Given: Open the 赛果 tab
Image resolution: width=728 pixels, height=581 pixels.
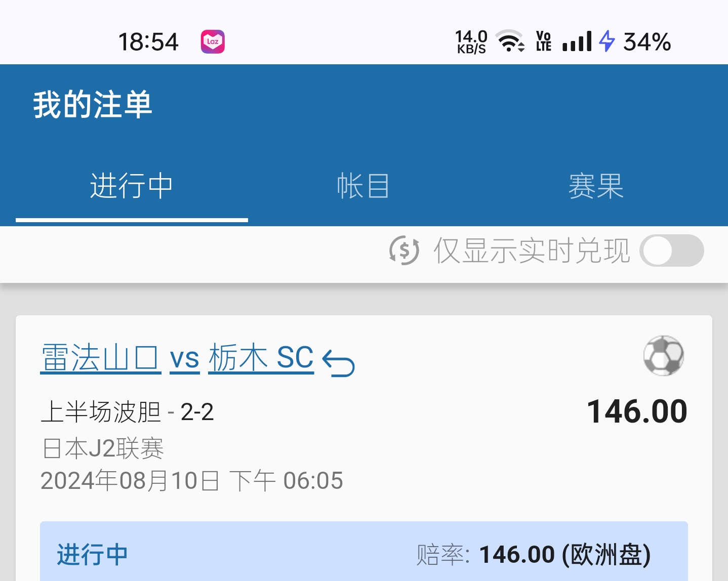Looking at the screenshot, I should 596,186.
